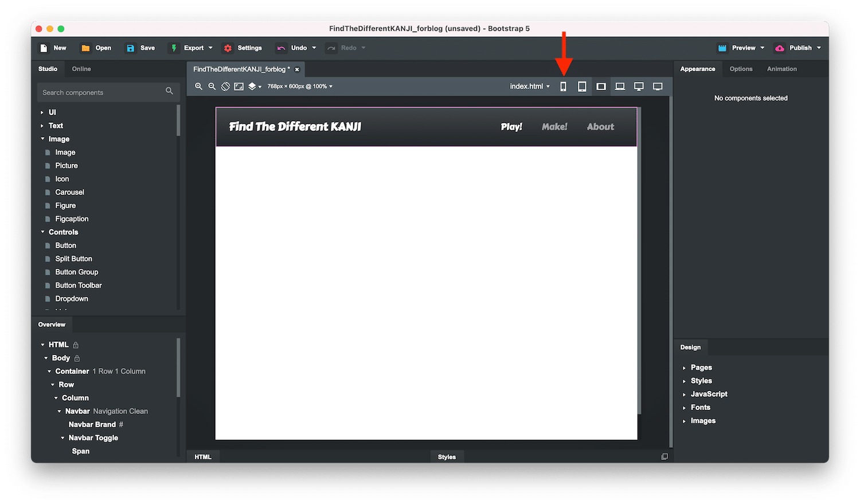This screenshot has height=504, width=860.
Task: Open the index.html page dropdown
Action: (x=530, y=87)
